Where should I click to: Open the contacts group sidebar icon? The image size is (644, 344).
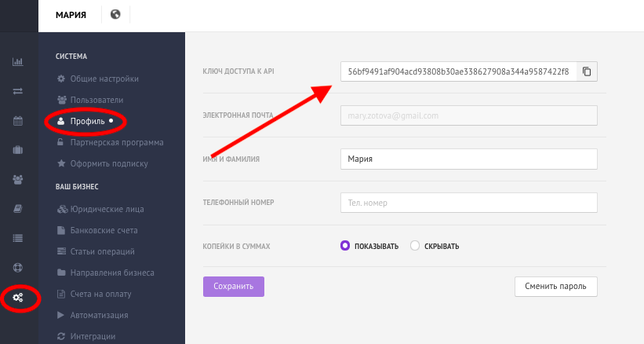click(x=18, y=180)
